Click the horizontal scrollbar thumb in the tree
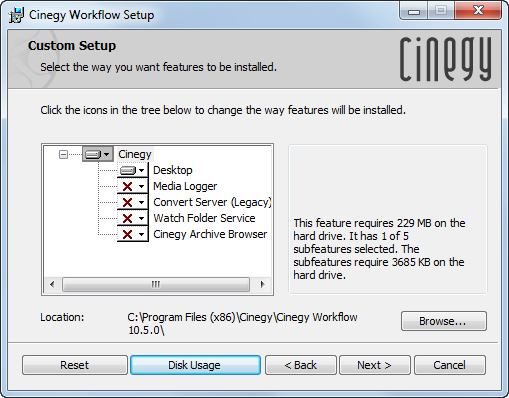 156,284
